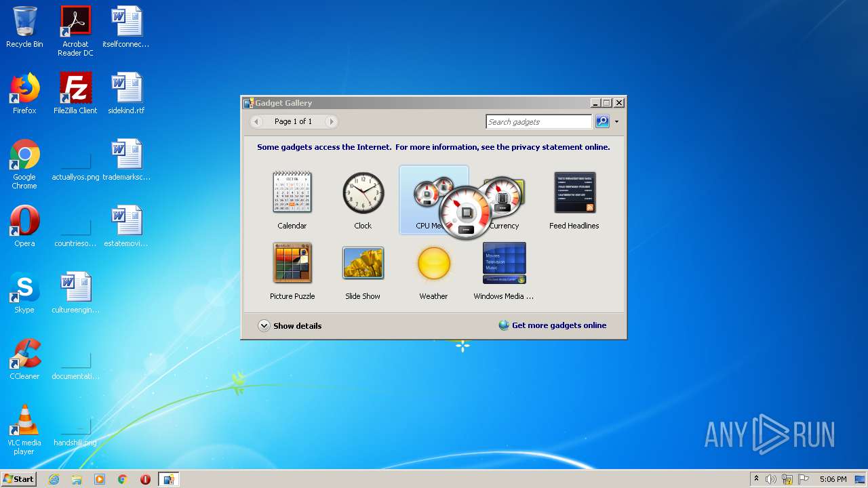868x488 pixels.
Task: Select the itselfconnec... Word document
Action: point(126,27)
